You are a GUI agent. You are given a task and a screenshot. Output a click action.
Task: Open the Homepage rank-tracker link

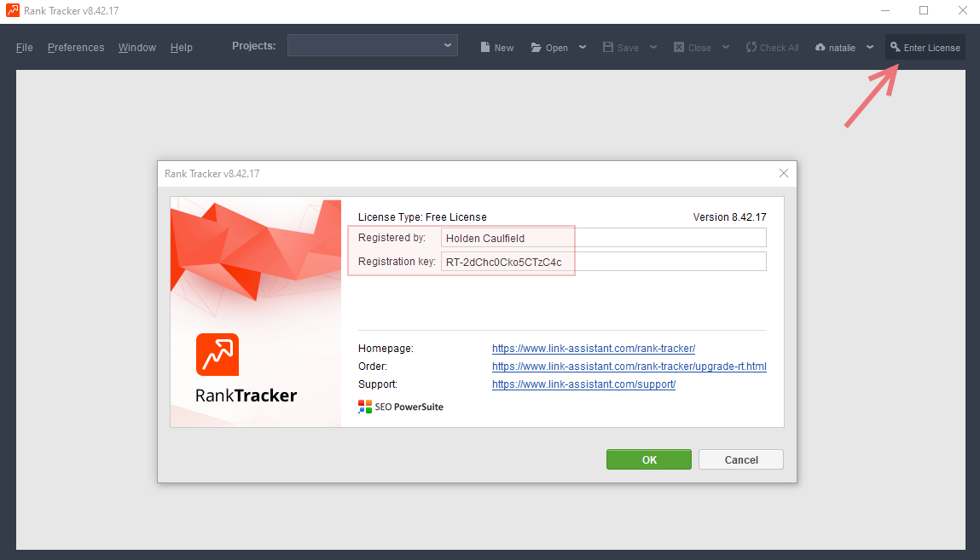point(593,349)
